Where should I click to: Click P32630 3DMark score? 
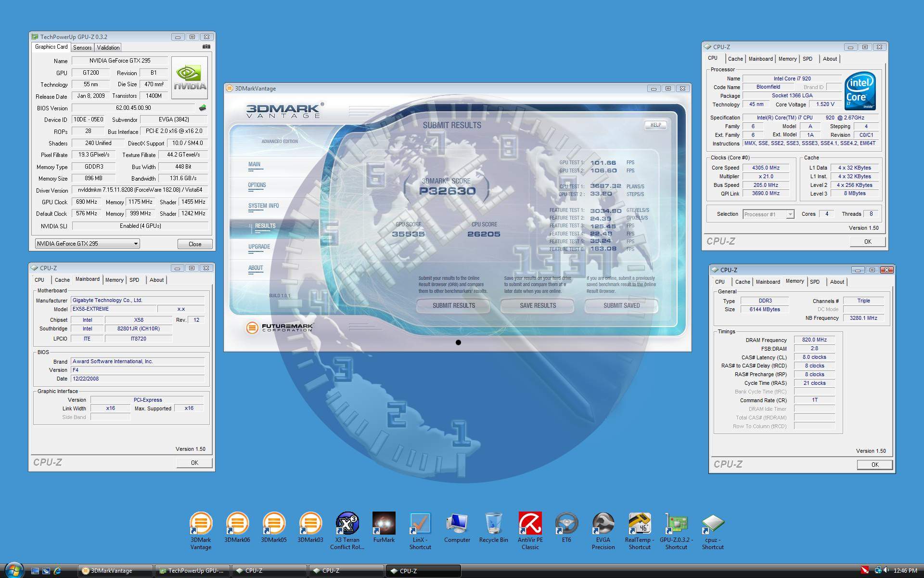tap(448, 191)
